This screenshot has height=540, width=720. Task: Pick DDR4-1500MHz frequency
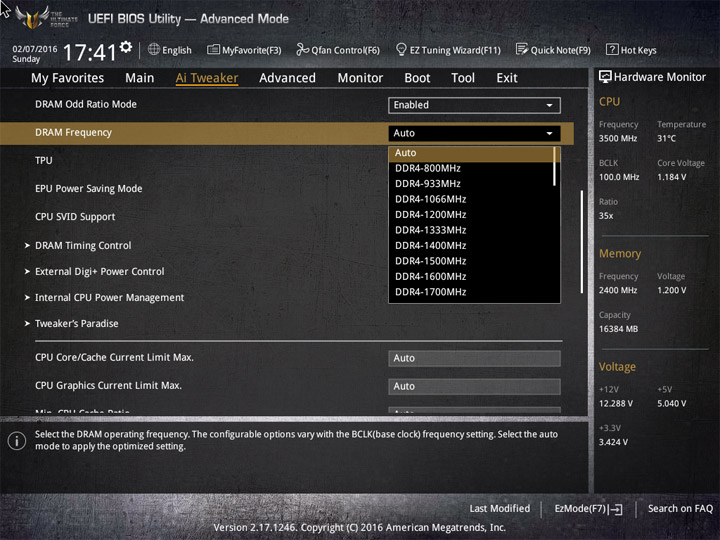click(x=430, y=261)
